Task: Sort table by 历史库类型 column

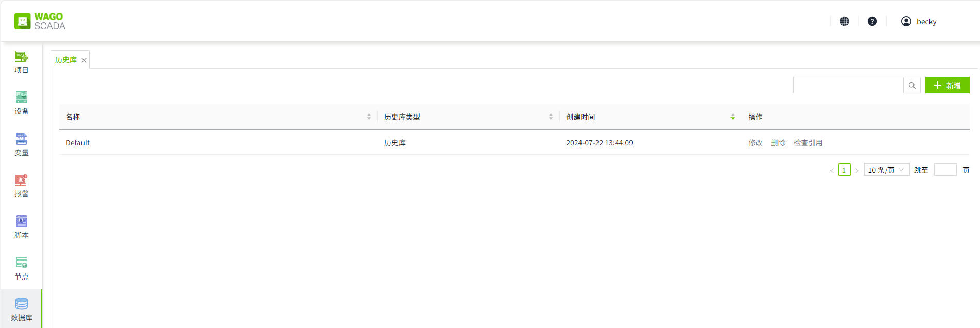Action: pyautogui.click(x=551, y=117)
